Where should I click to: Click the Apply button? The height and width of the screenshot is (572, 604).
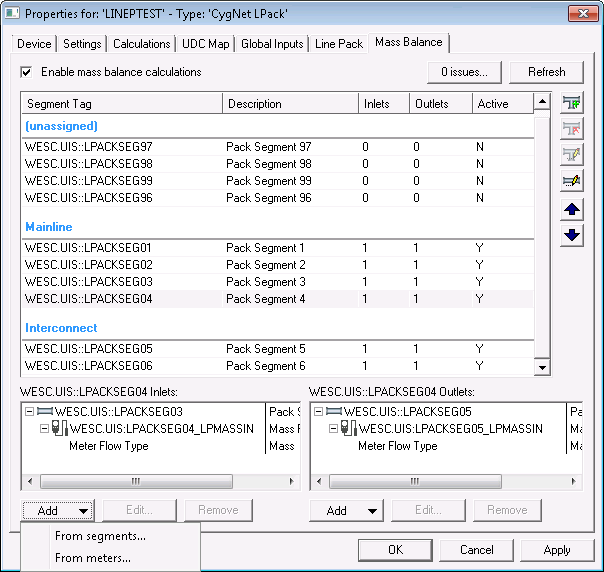(x=557, y=550)
